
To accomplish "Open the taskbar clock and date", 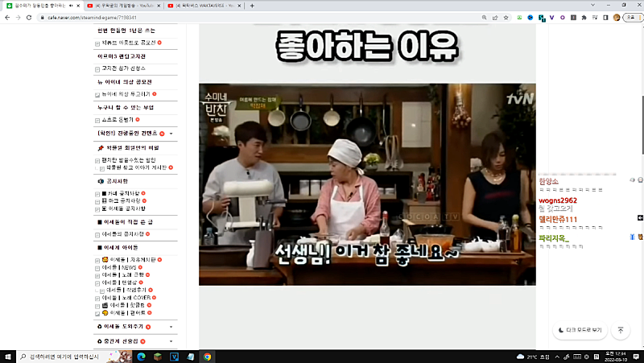I will point(614,357).
